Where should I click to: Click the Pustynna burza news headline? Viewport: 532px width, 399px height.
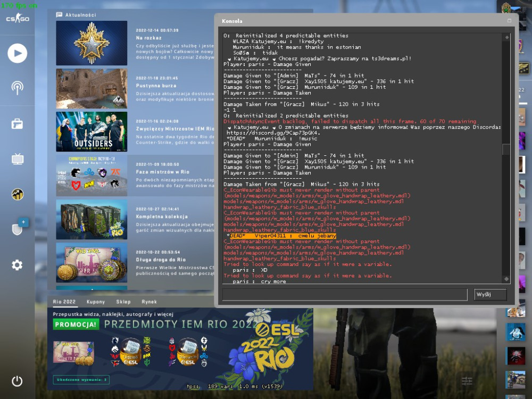(x=156, y=86)
